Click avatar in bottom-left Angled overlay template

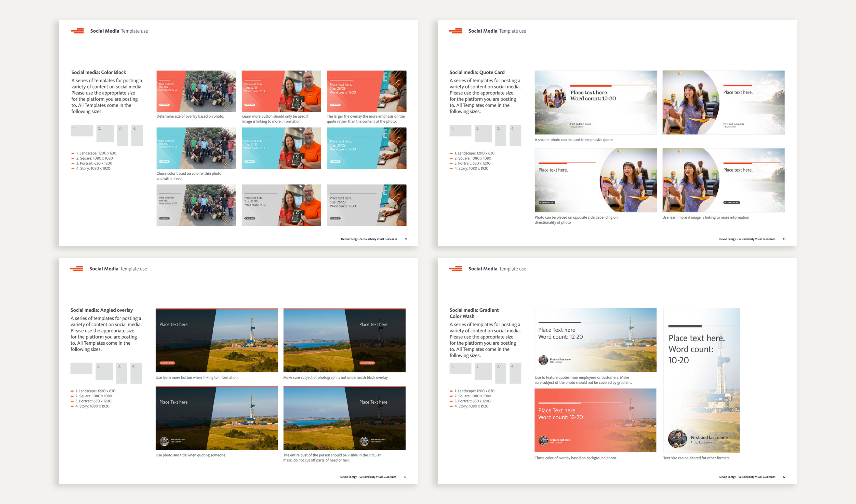164,441
